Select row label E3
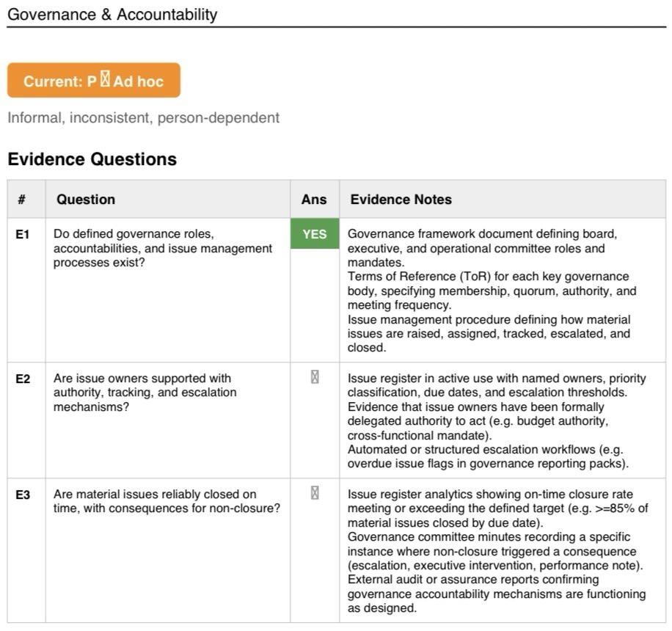672x631 pixels. 23,495
